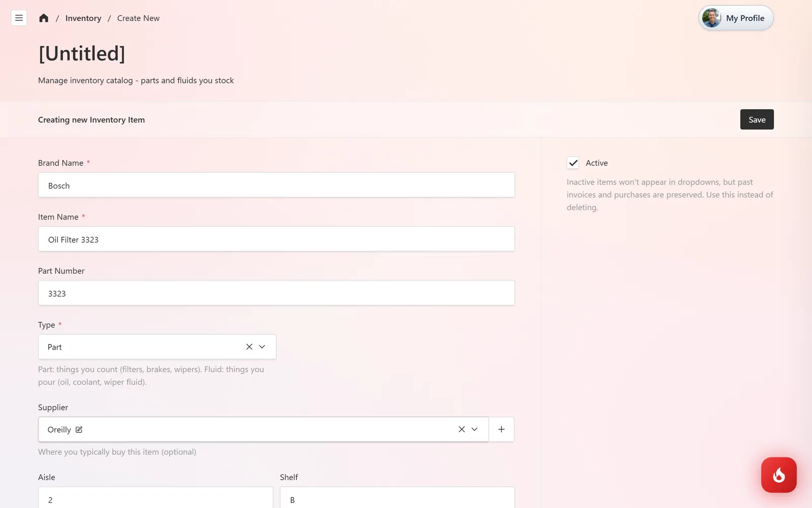
Task: Open My Profile menu
Action: (x=736, y=18)
